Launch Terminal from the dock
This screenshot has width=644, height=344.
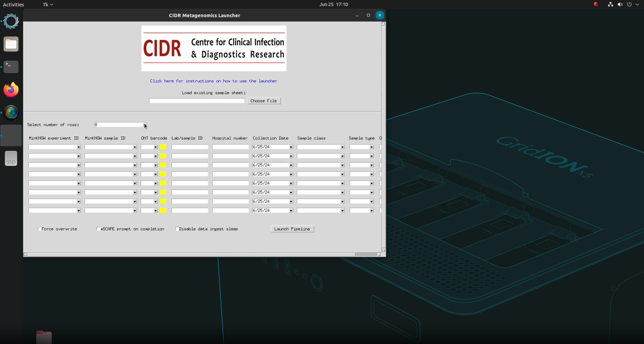pos(11,67)
